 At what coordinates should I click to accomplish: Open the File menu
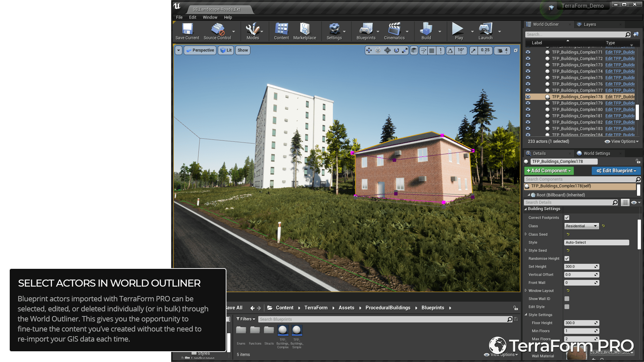(179, 17)
